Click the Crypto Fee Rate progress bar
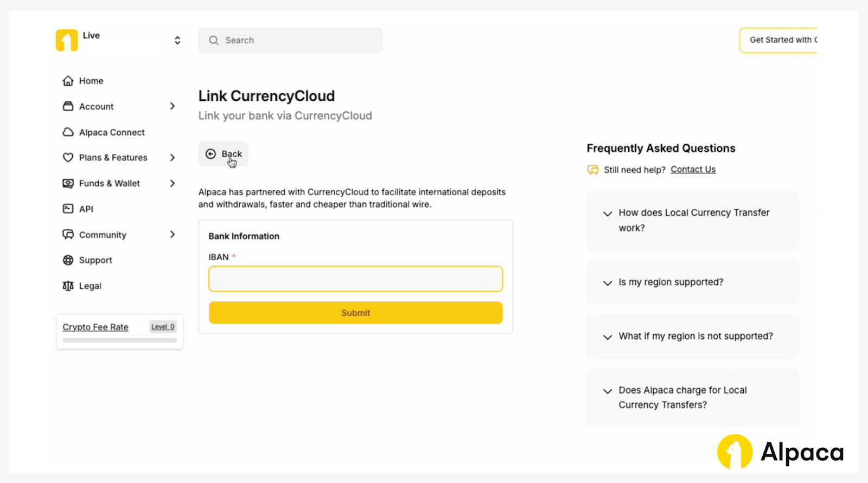The width and height of the screenshot is (868, 483). 119,340
